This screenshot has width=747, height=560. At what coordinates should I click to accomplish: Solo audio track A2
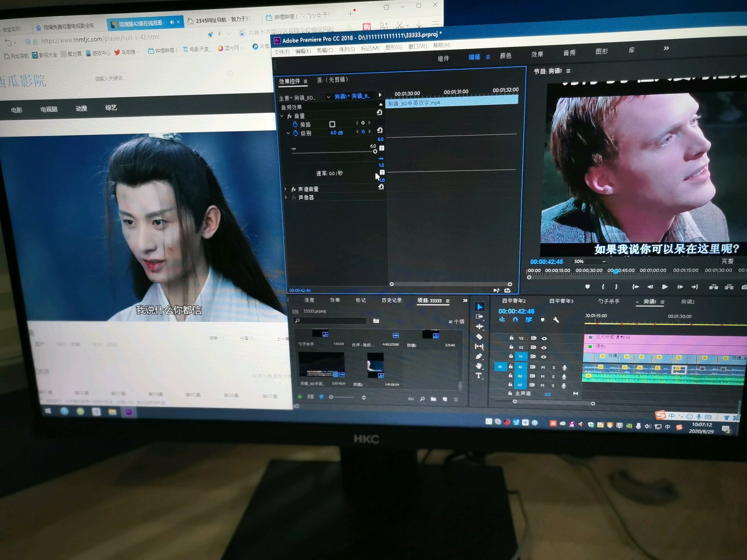(x=553, y=377)
